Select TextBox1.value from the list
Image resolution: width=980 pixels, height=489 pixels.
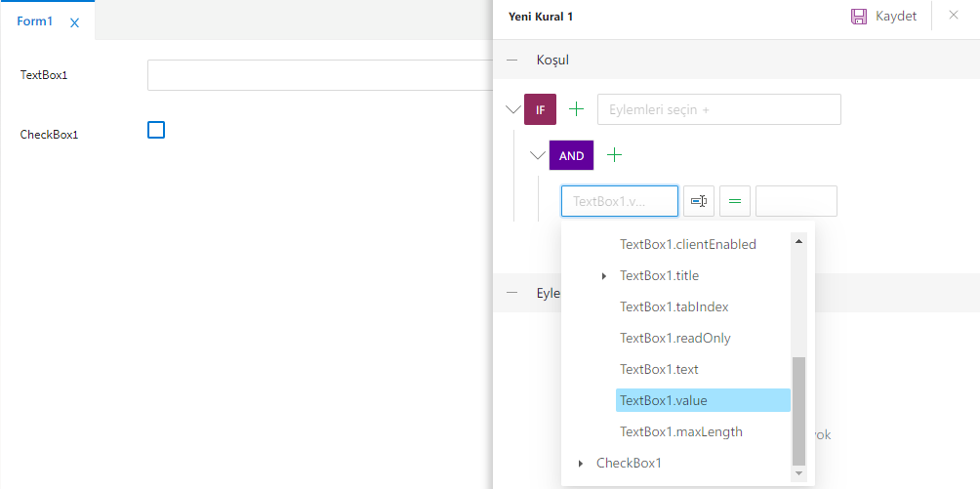(664, 400)
